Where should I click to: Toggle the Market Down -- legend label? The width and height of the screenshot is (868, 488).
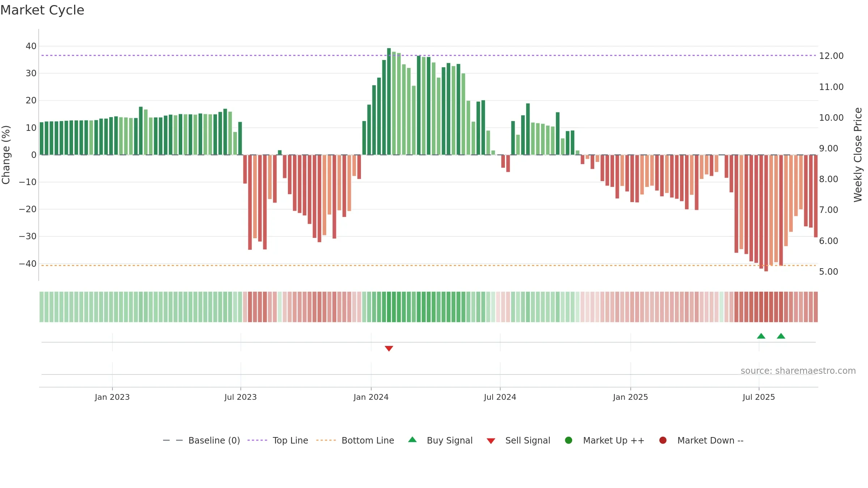click(710, 441)
